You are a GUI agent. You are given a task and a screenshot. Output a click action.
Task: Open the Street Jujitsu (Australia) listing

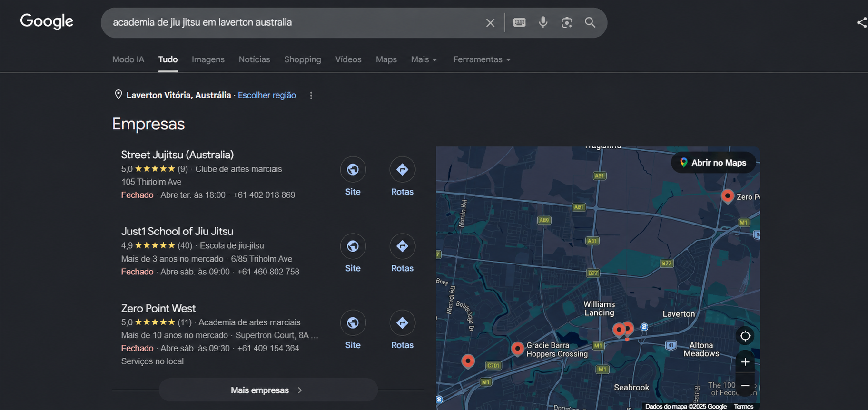click(x=177, y=155)
